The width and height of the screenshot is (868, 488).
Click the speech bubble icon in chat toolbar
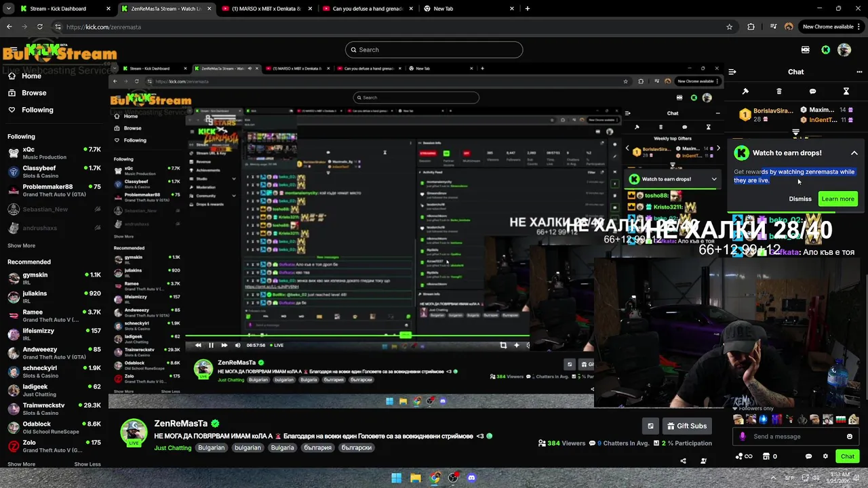[x=812, y=91]
